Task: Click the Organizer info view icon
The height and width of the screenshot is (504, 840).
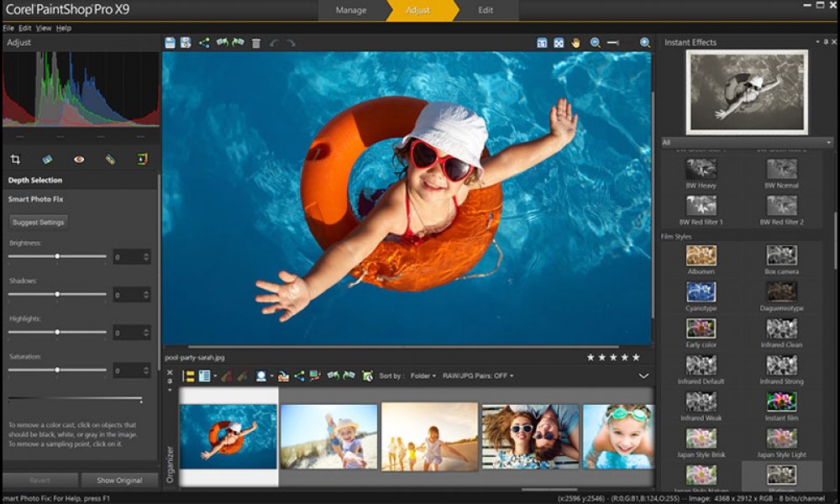Action: pos(204,376)
